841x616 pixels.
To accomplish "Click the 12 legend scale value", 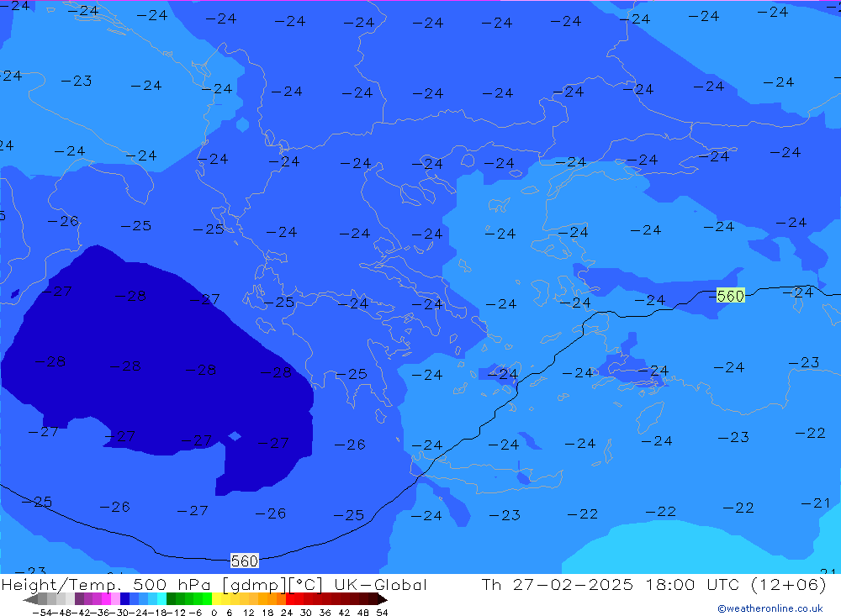I will 248,613.
